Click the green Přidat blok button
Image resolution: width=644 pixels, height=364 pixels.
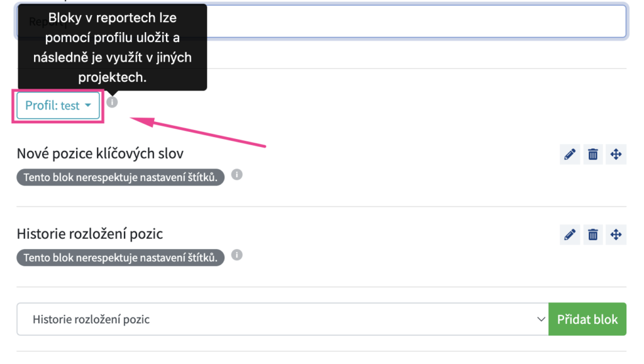pos(587,319)
